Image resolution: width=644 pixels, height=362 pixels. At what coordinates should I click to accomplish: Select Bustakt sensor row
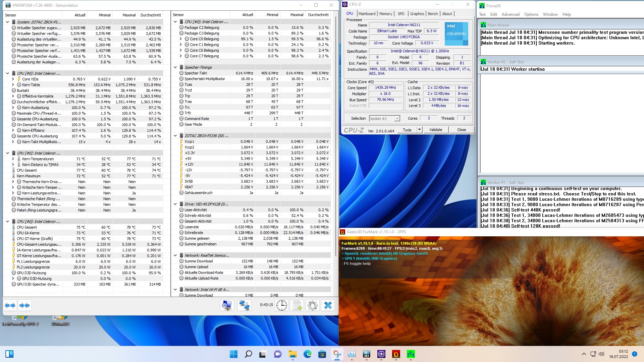pyautogui.click(x=83, y=90)
